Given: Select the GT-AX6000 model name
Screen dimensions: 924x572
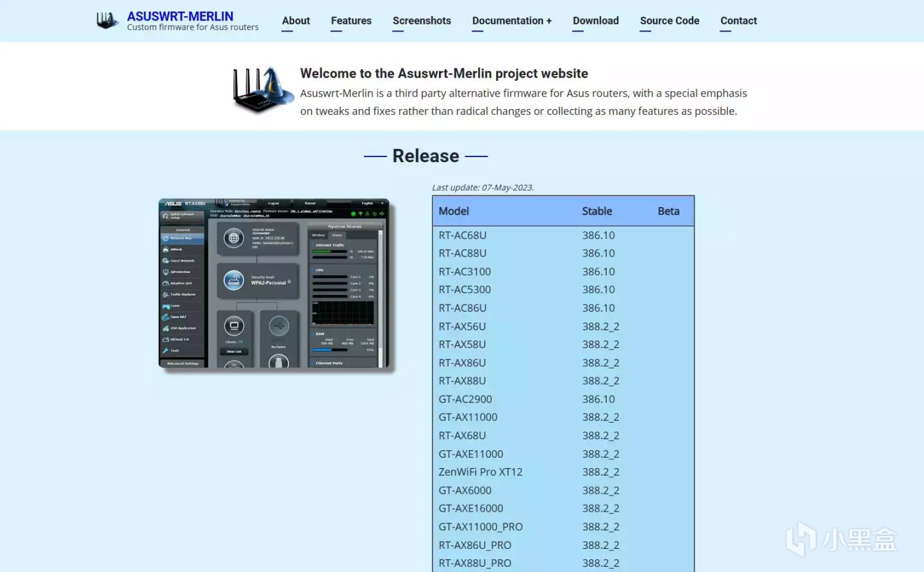Looking at the screenshot, I should point(465,491).
